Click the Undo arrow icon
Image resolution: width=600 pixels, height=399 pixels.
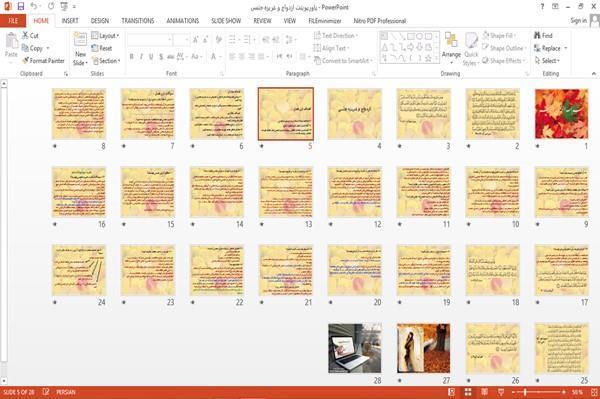34,6
